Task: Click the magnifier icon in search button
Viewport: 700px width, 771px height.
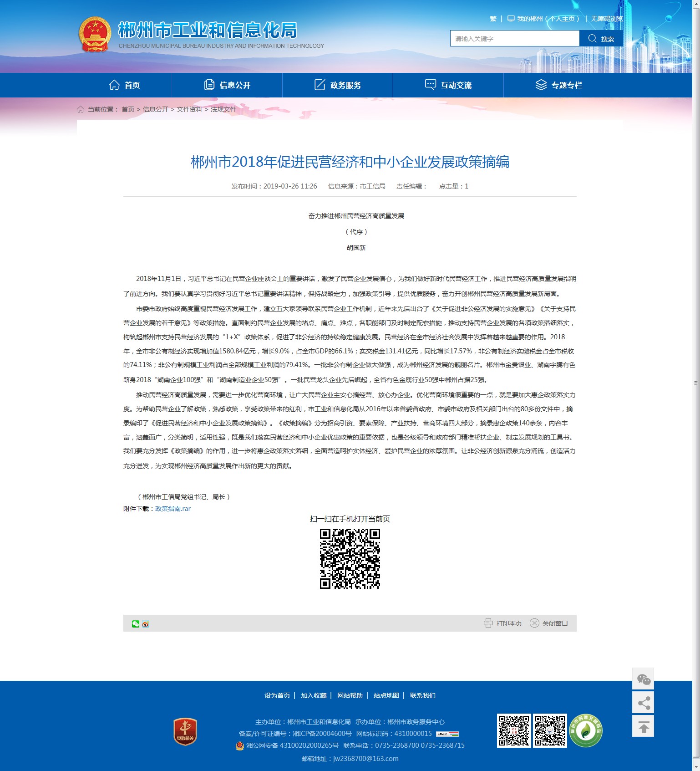Action: [592, 38]
